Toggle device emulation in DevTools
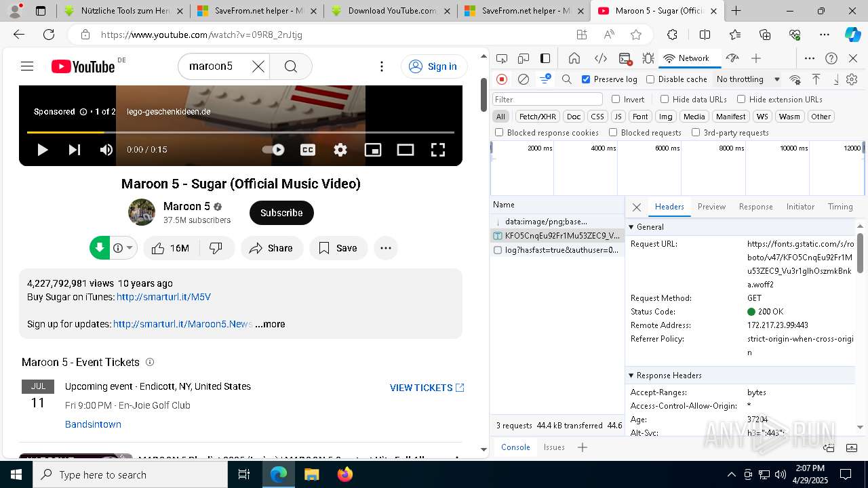Image resolution: width=868 pixels, height=488 pixels. coord(524,58)
